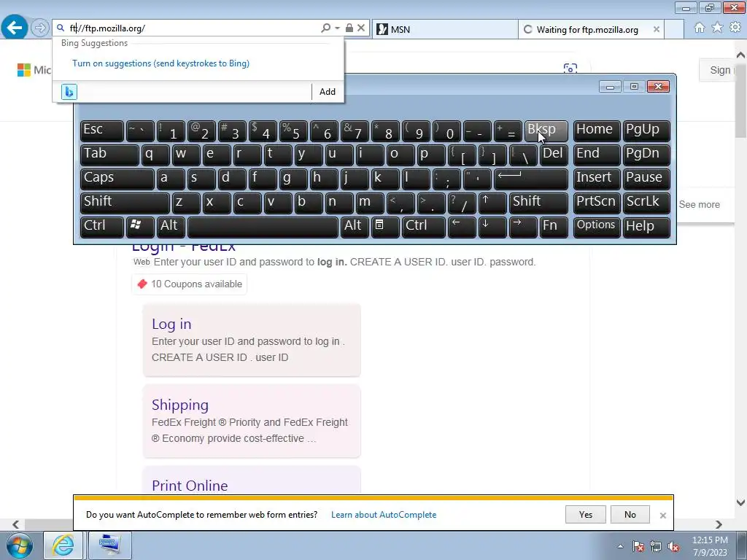The width and height of the screenshot is (747, 560).
Task: Select the Bing search provider icon
Action: pos(69,91)
